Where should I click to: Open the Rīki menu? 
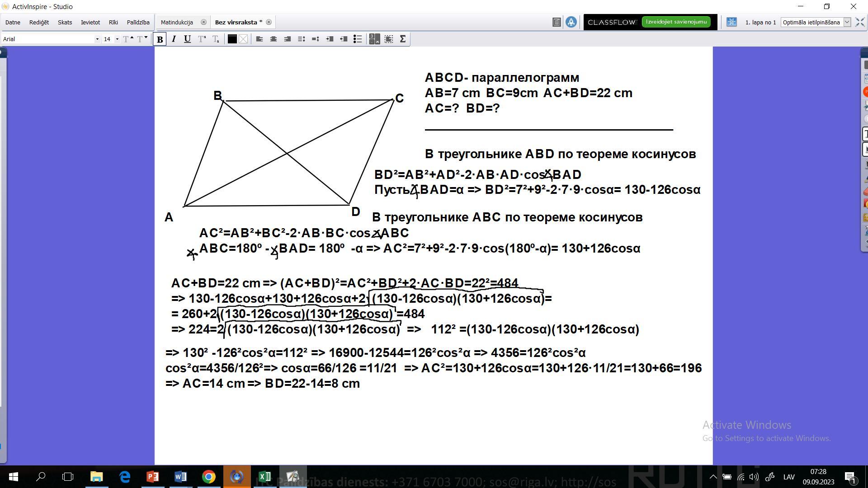coord(113,22)
